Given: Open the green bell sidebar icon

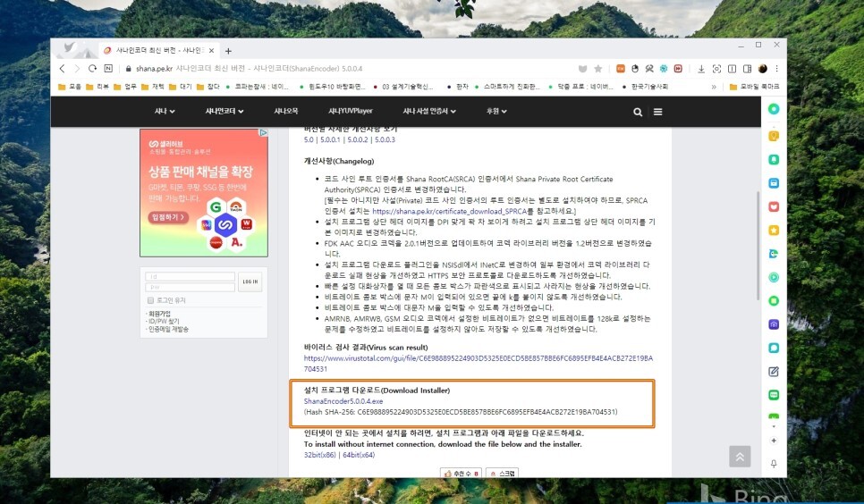Looking at the screenshot, I should coord(774,159).
